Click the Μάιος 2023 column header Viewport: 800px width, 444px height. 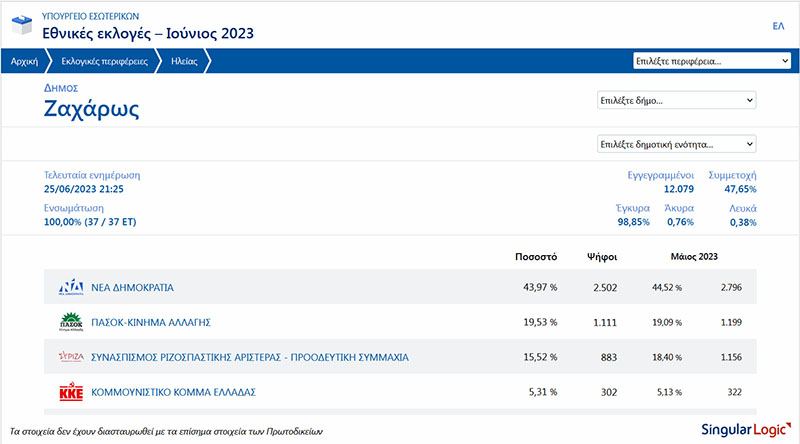tap(694, 256)
